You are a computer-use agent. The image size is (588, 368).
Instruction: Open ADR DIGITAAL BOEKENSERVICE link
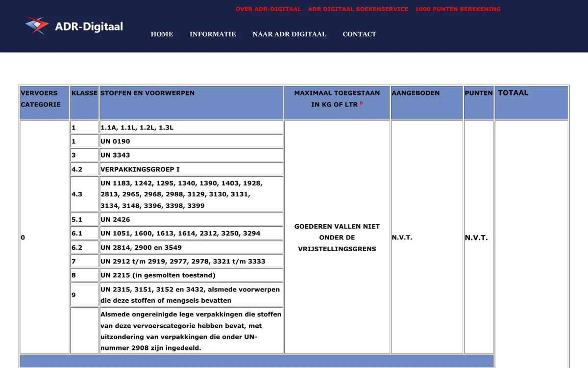(x=358, y=9)
